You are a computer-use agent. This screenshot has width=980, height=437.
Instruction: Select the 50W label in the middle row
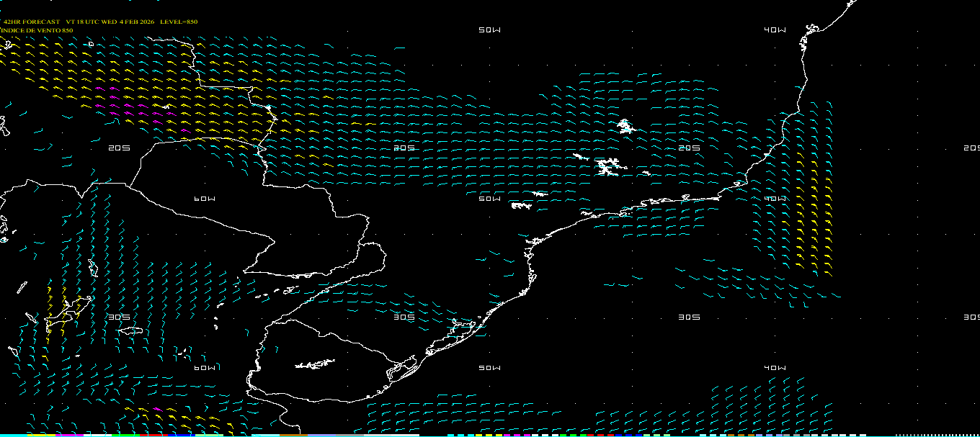489,198
